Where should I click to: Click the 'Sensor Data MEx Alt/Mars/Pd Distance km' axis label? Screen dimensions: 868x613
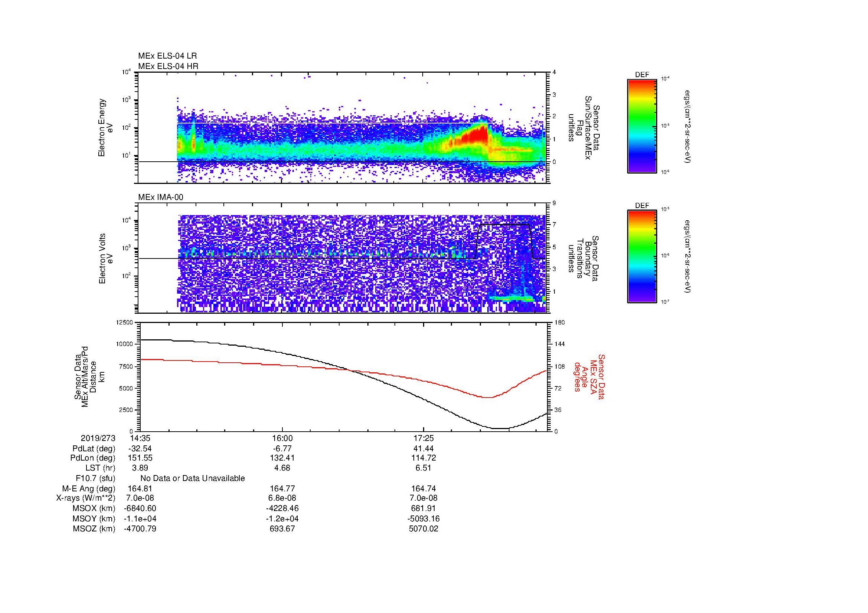[x=90, y=376]
